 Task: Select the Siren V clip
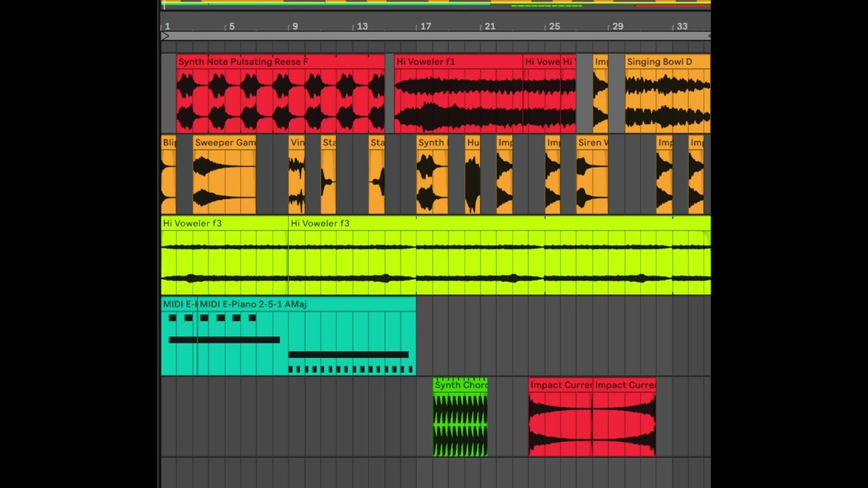(x=592, y=175)
